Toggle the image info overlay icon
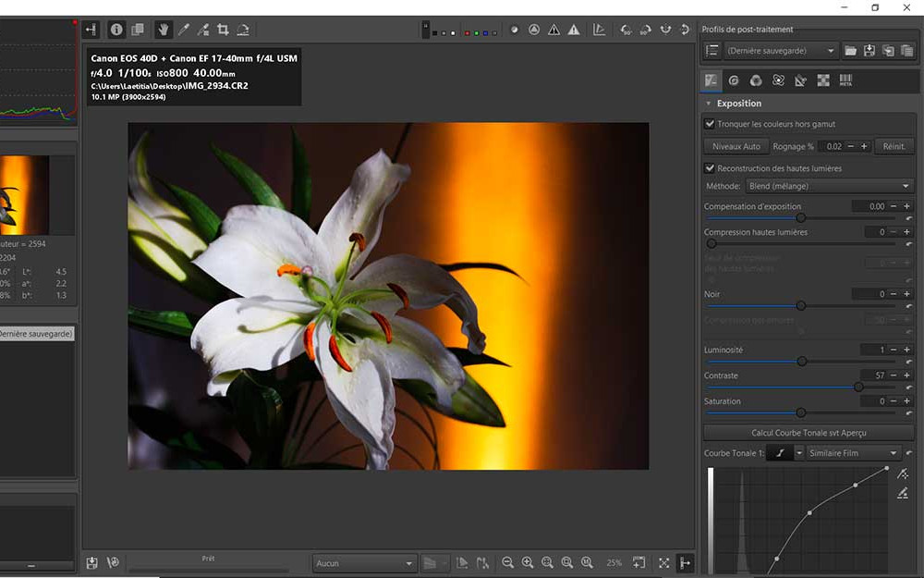The height and width of the screenshot is (578, 924). 116,30
